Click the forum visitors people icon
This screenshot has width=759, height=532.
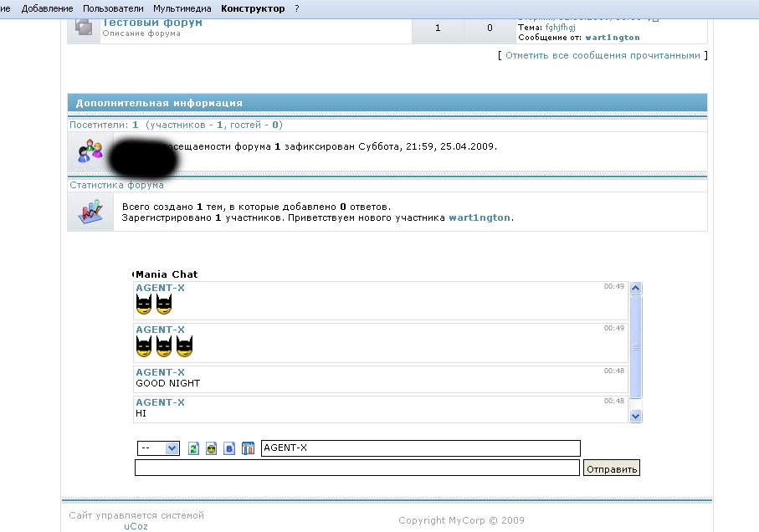click(x=90, y=151)
